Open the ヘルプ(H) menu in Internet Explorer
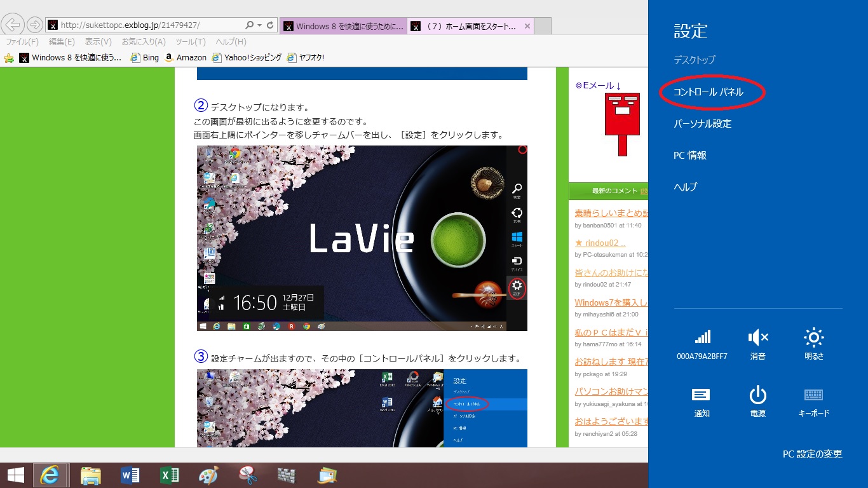The image size is (868, 488). point(231,42)
